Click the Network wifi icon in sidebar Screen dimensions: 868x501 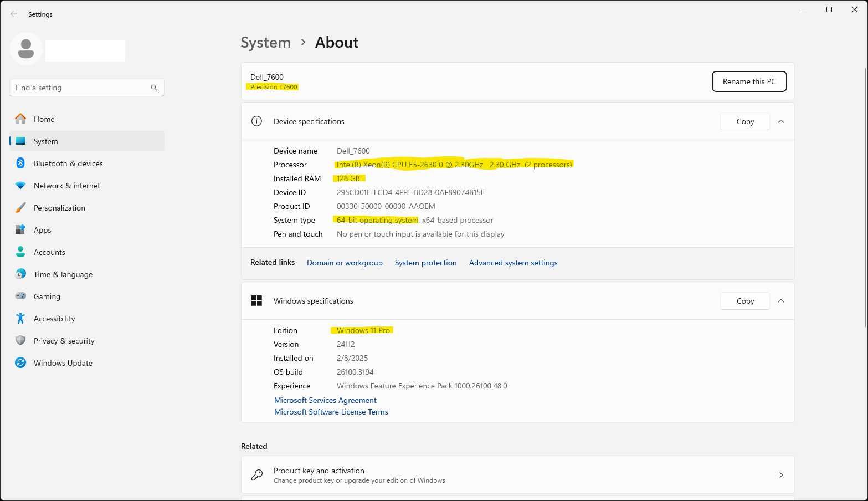[20, 185]
